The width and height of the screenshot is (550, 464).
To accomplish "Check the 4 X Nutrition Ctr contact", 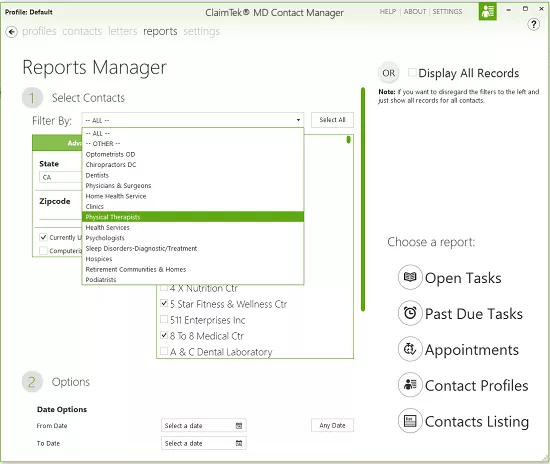I will (x=164, y=288).
